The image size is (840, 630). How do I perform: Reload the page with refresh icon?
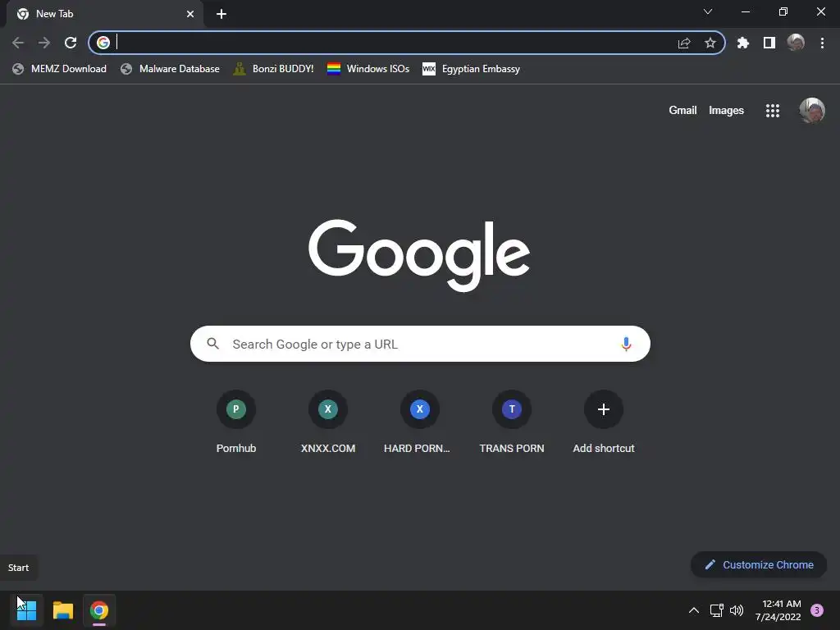click(x=71, y=43)
